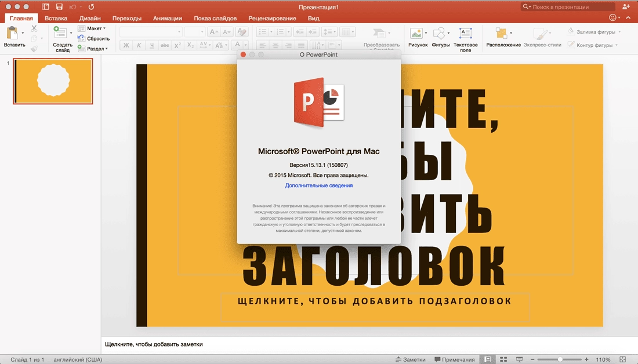Screen dimensions: 638x364
Task: Click the Fit slide to window icon
Action: [622, 359]
